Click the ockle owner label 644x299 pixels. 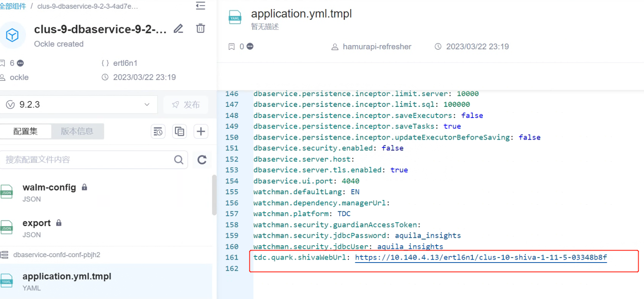click(x=19, y=77)
